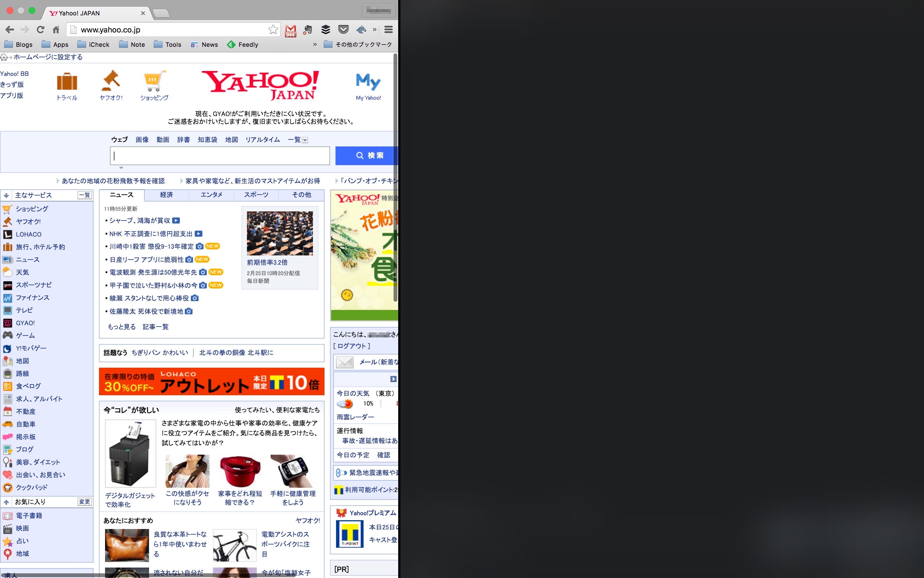Open the ホームページに設定する link
Screen dimensions: 924x578
tap(48, 57)
